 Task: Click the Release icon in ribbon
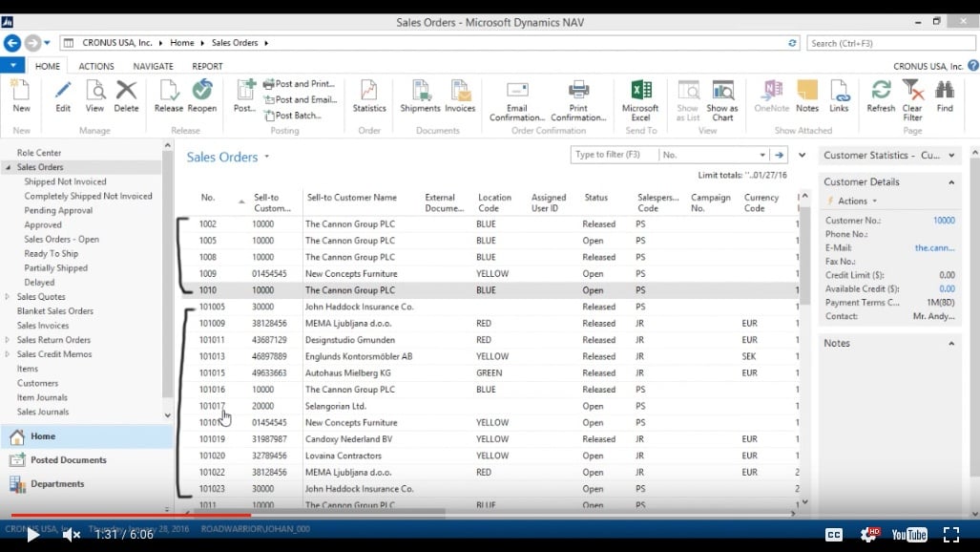(x=169, y=92)
